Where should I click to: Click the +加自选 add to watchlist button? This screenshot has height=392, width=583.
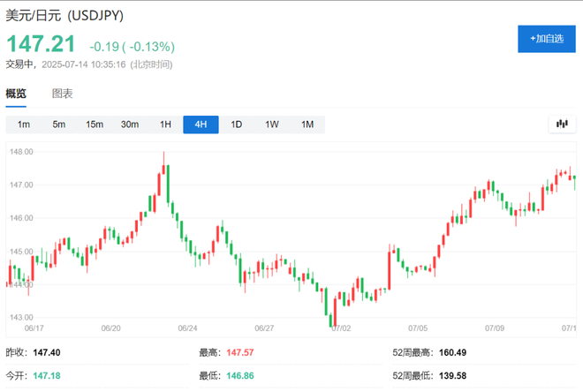click(x=547, y=39)
